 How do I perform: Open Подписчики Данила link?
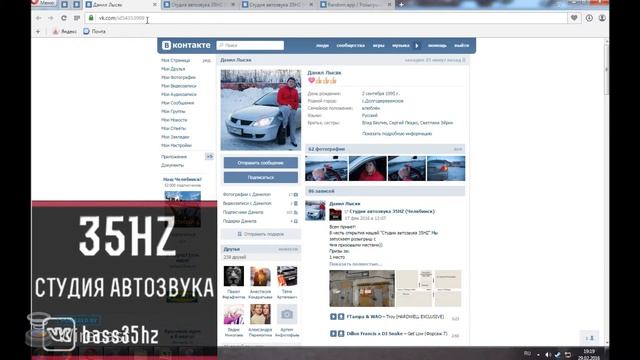[243, 212]
